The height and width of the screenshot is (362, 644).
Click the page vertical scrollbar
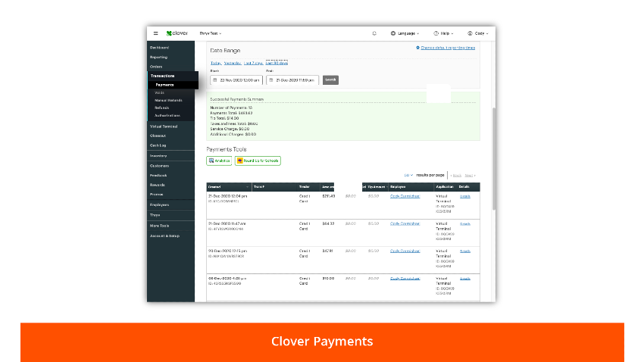coord(493,159)
